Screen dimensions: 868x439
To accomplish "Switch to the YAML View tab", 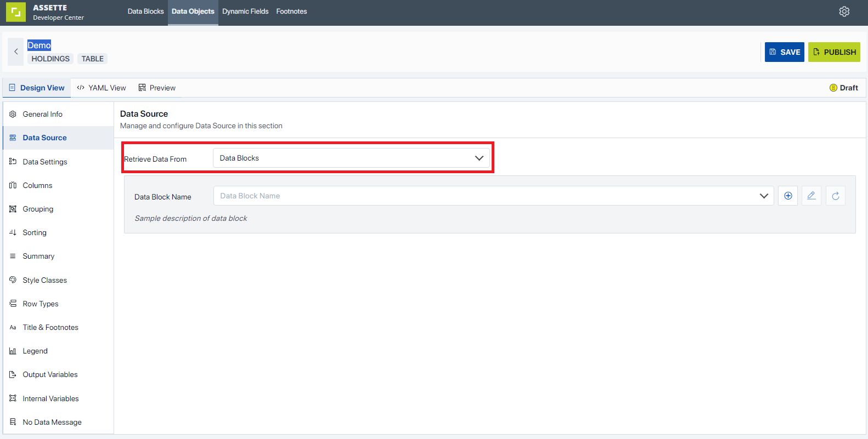I will tap(102, 88).
